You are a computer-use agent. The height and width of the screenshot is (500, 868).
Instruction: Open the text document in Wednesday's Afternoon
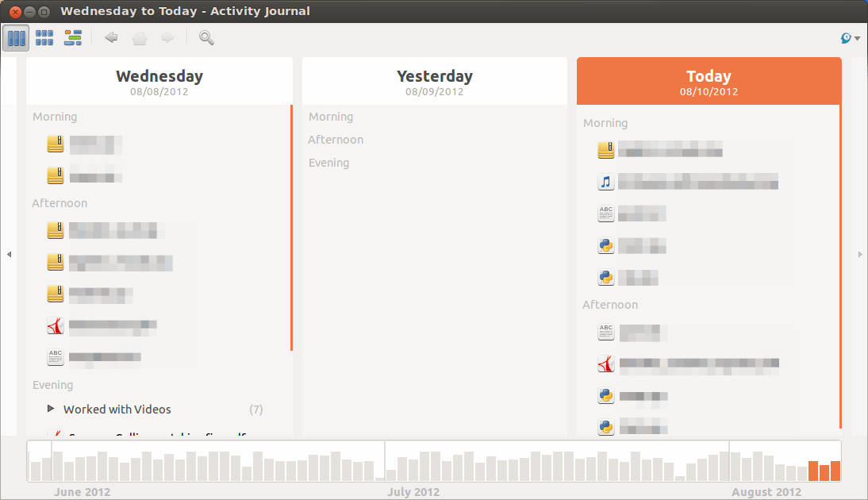94,357
